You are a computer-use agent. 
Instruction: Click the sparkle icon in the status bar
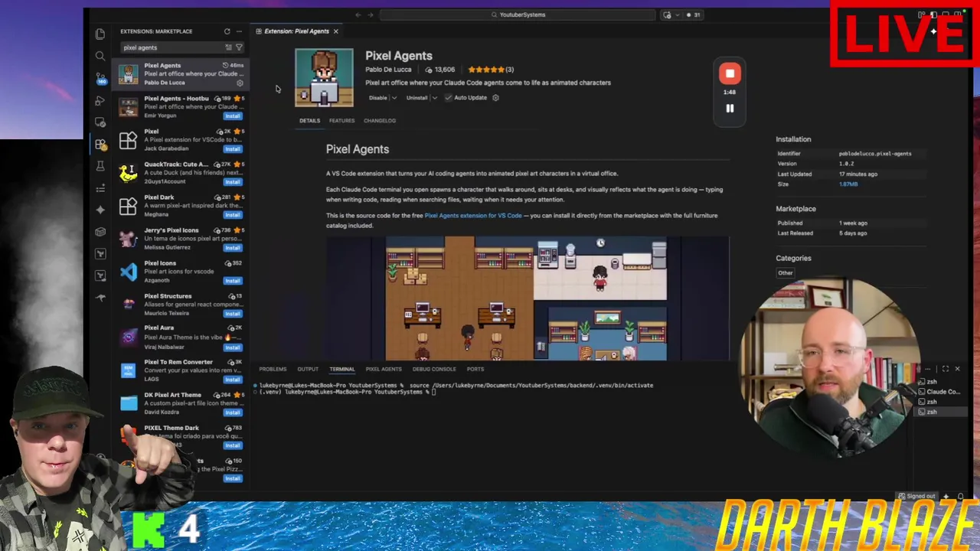tap(946, 496)
